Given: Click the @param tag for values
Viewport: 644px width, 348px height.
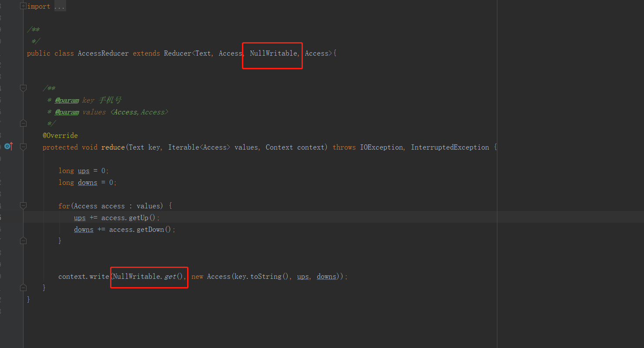Looking at the screenshot, I should click(x=67, y=112).
